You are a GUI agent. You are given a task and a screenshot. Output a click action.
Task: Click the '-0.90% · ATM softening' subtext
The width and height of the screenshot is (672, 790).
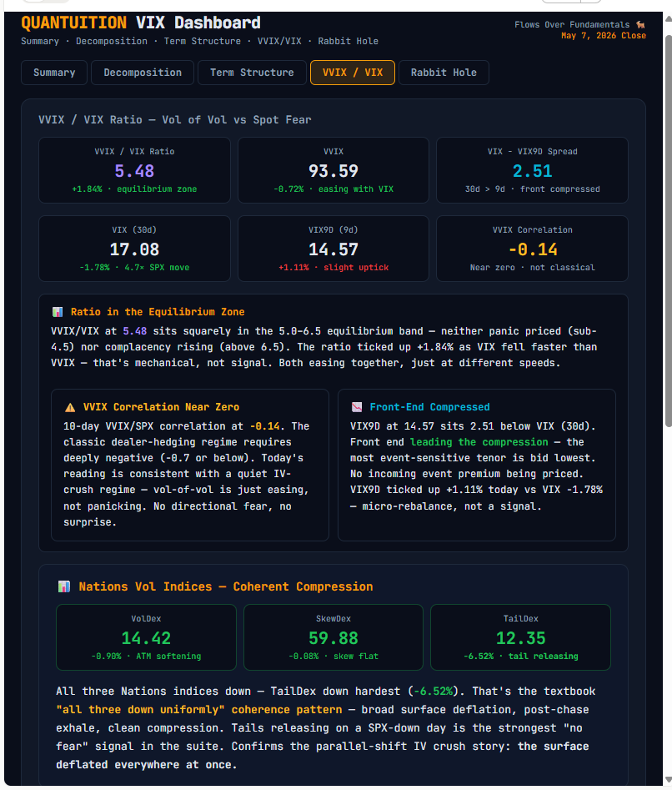pos(146,656)
